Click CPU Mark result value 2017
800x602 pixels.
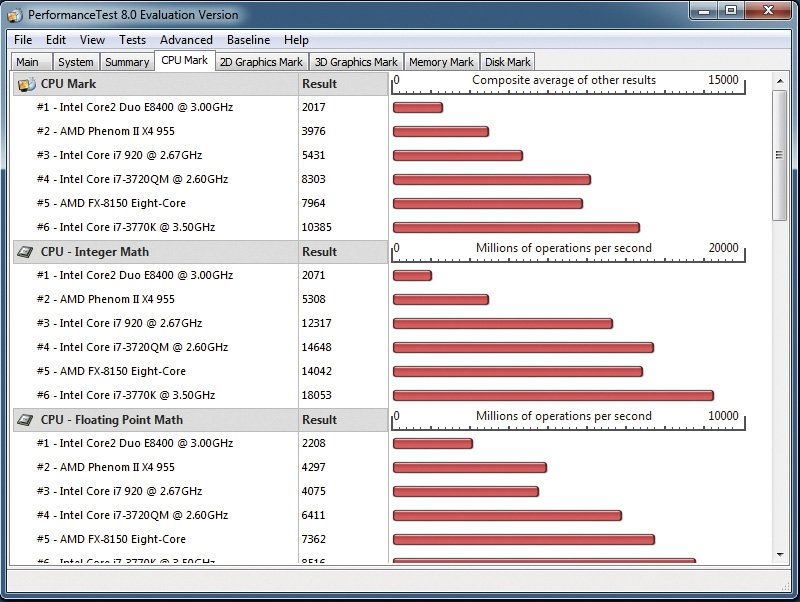click(313, 107)
